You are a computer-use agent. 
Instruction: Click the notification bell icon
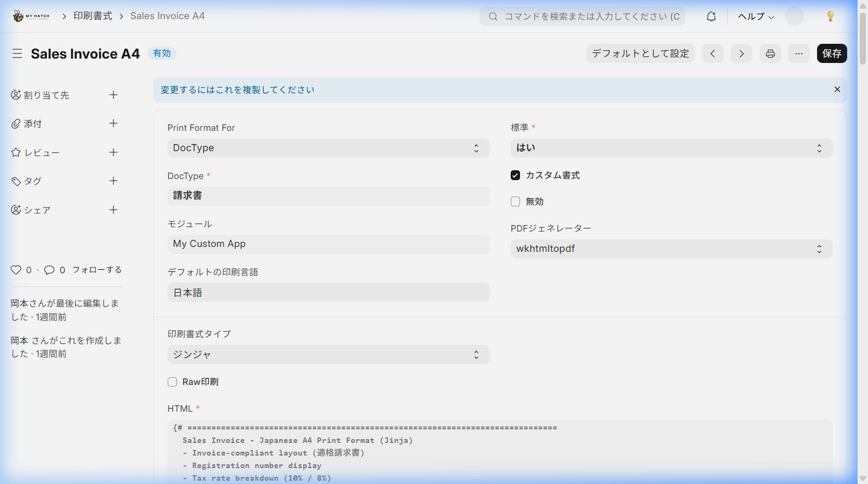(x=711, y=16)
